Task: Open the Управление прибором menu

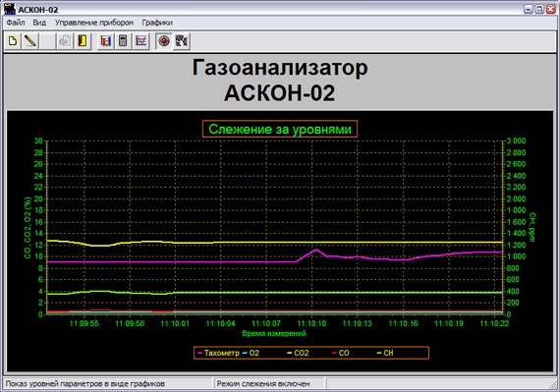Action: tap(94, 23)
